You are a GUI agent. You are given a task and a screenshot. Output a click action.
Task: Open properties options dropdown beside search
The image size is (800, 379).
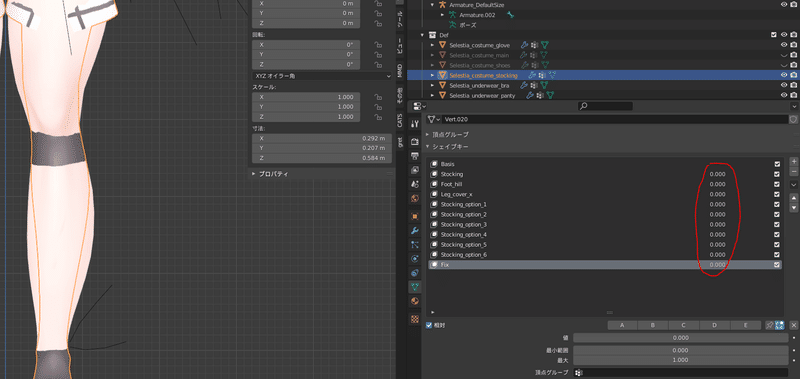[x=793, y=106]
